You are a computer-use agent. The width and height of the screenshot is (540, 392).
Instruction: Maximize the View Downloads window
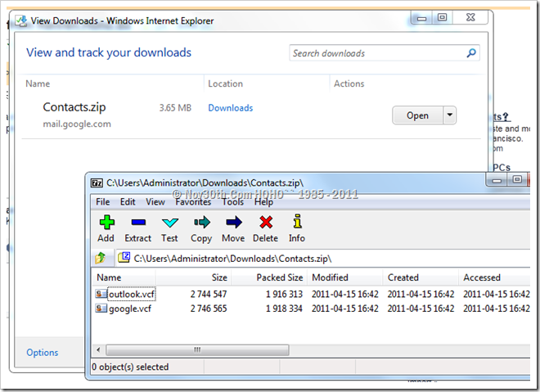(x=442, y=17)
